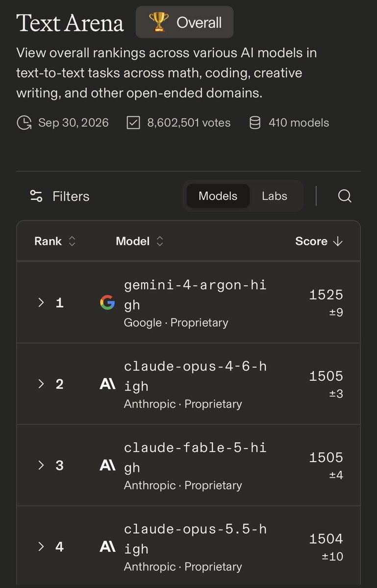Screen dimensions: 377x588
Task: Open the Overall trophy category button
Action: (184, 22)
